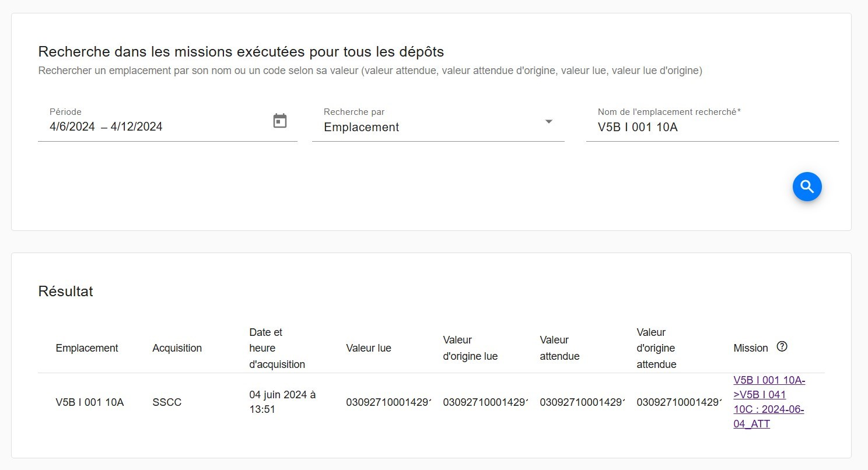This screenshot has width=868, height=470.
Task: Expand the "Recherche par" dropdown arrow
Action: pyautogui.click(x=548, y=122)
